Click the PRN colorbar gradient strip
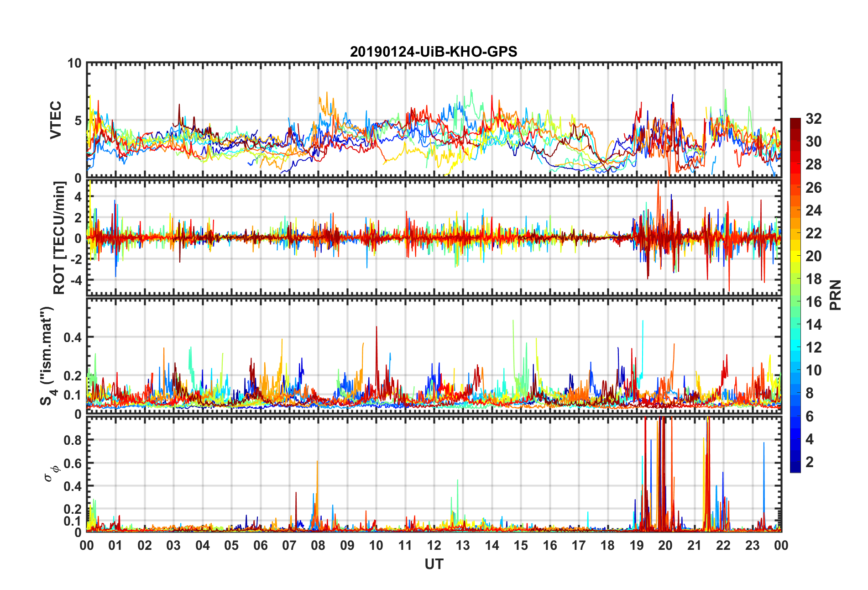 click(795, 295)
